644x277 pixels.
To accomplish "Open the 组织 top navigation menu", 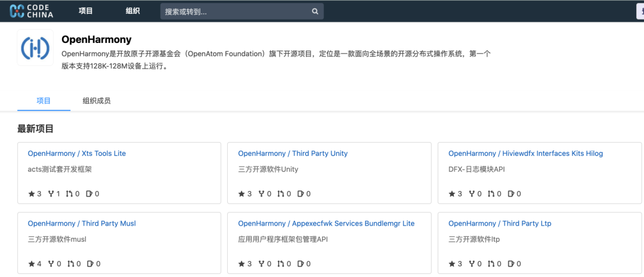I will pos(132,11).
